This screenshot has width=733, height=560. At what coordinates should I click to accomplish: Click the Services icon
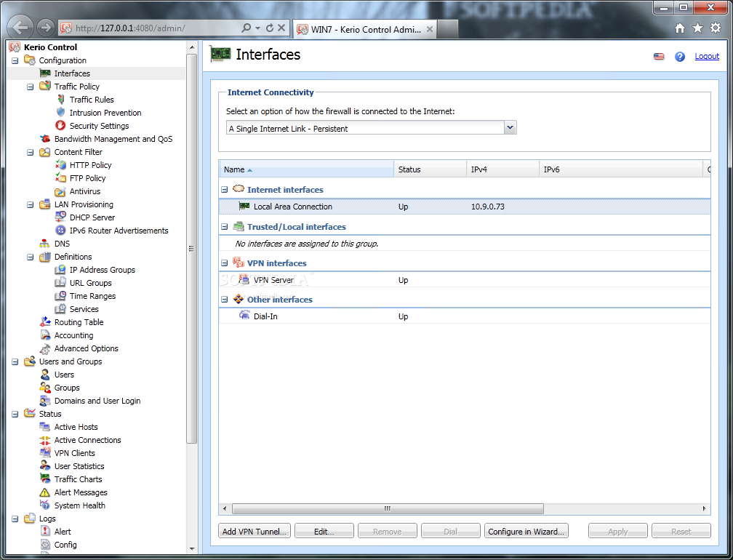pos(60,309)
